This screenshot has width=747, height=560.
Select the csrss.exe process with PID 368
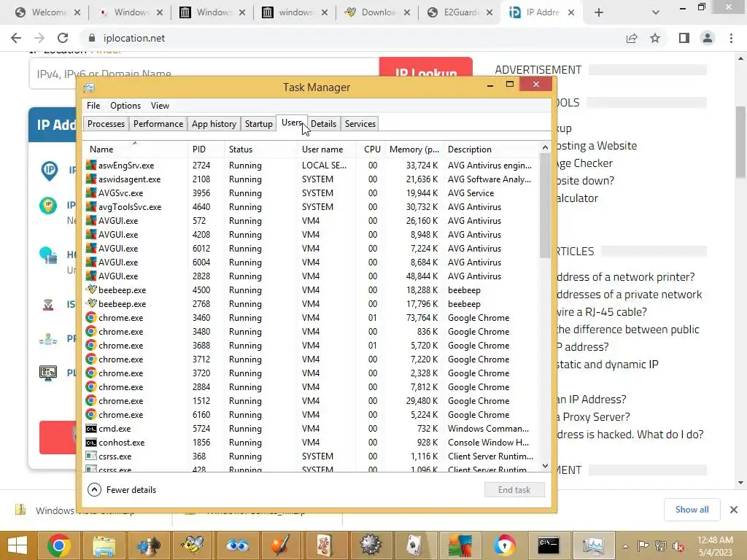click(311, 456)
